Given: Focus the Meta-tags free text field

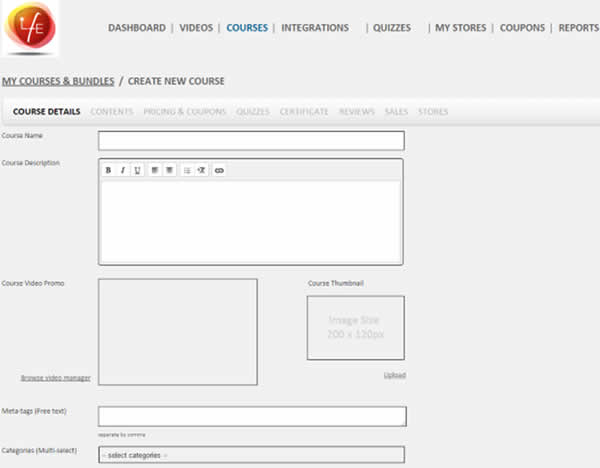Looking at the screenshot, I should tap(252, 416).
